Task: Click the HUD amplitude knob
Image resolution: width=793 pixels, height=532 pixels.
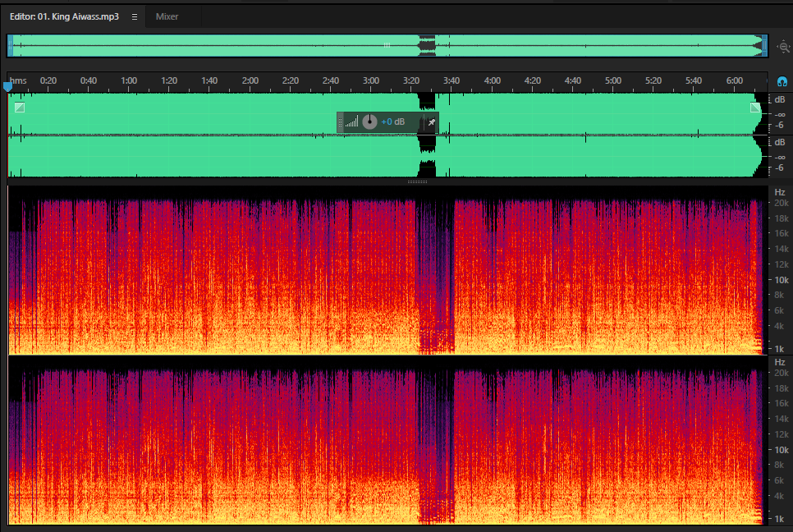Action: (369, 122)
